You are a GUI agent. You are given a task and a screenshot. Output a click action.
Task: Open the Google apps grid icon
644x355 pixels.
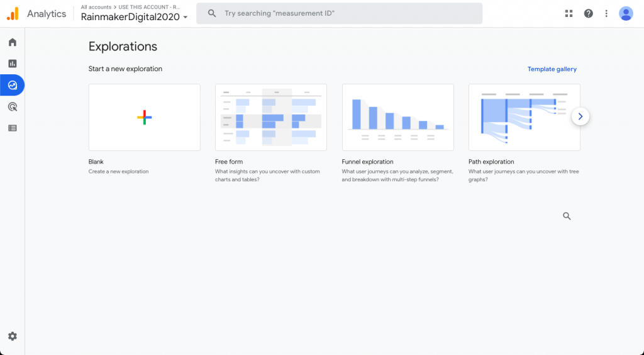[569, 13]
